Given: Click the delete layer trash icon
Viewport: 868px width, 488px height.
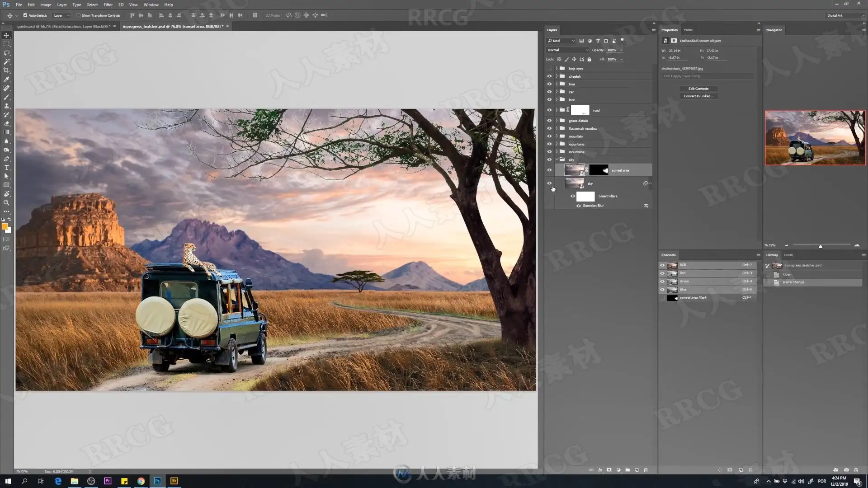Looking at the screenshot, I should (x=646, y=470).
